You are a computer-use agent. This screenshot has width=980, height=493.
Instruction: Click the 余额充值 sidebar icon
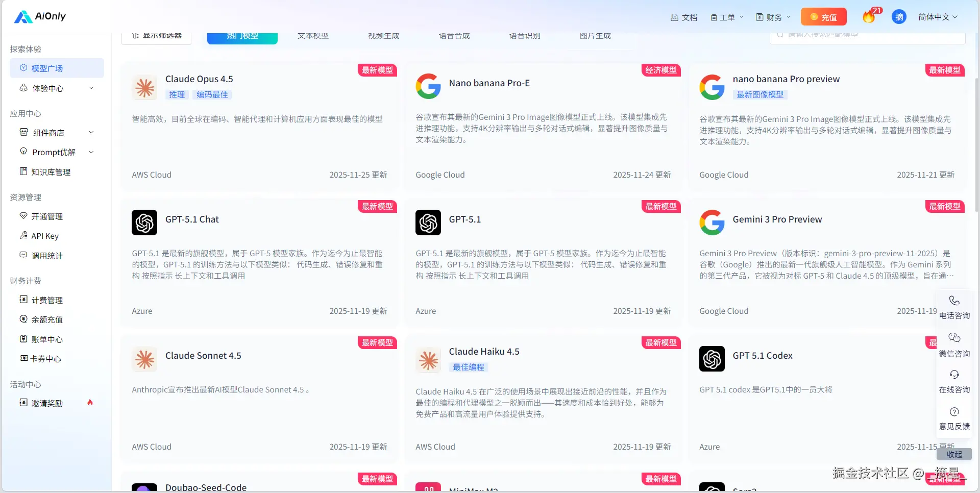pos(23,319)
